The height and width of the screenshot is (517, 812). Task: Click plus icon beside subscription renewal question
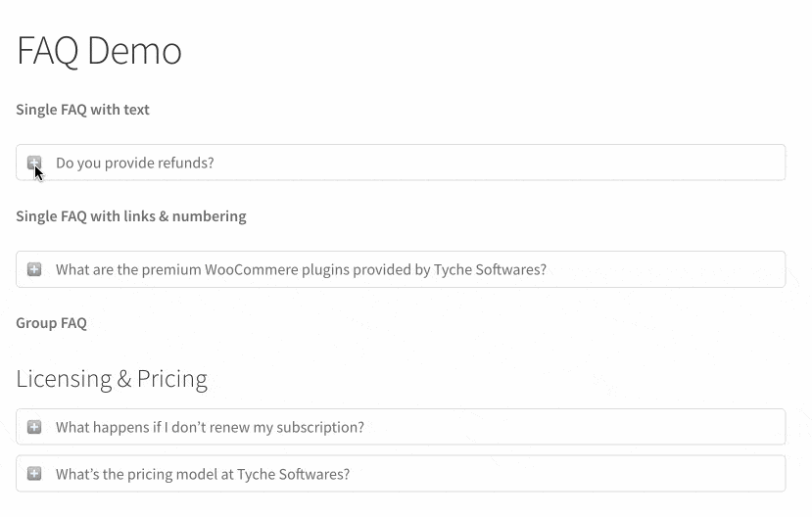[x=34, y=427]
